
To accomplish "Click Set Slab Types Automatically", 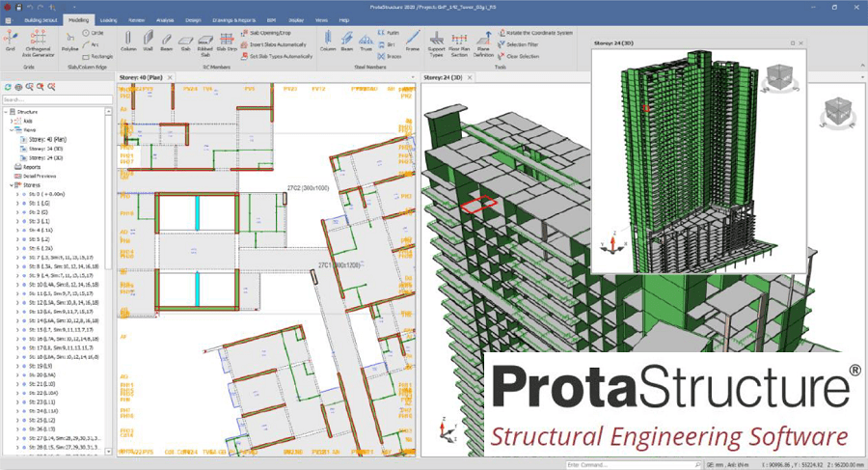I will [277, 56].
